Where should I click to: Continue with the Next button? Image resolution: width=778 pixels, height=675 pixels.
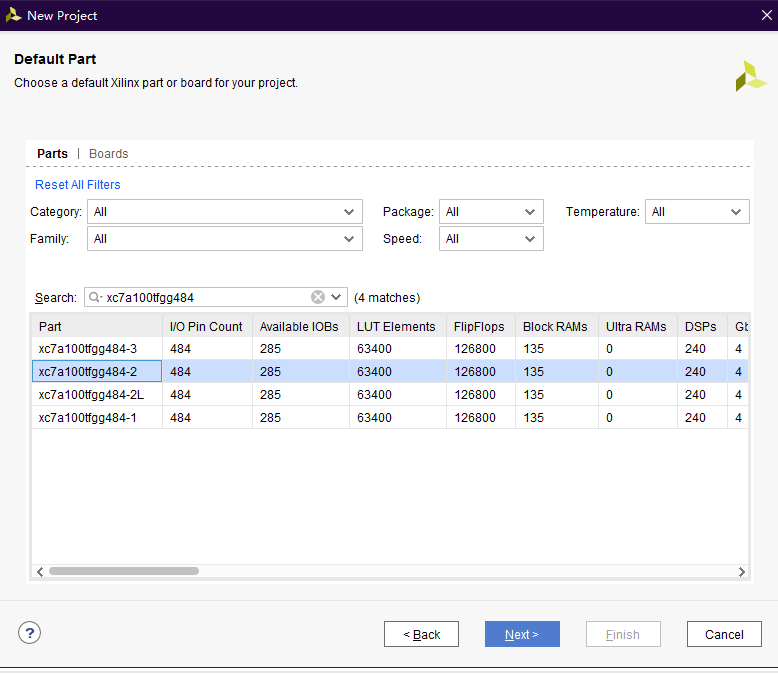522,634
